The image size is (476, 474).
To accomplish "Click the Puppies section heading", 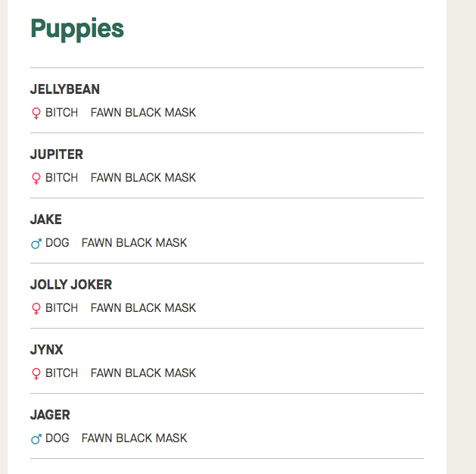I will tap(77, 29).
